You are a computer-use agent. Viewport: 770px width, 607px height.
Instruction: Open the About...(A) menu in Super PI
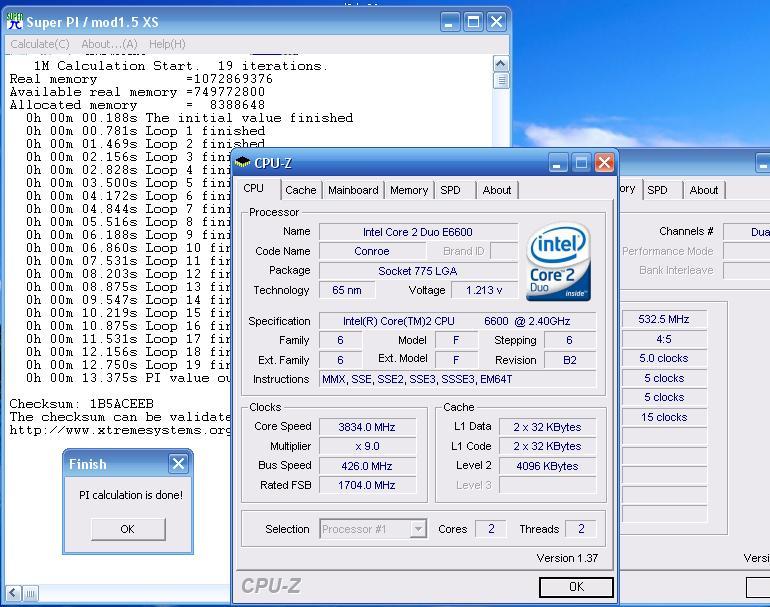tap(110, 44)
